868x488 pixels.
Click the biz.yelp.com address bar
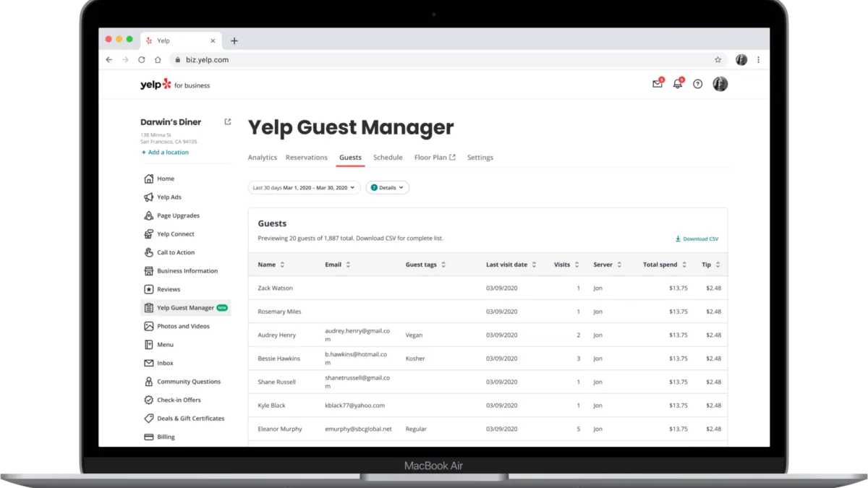pyautogui.click(x=447, y=60)
